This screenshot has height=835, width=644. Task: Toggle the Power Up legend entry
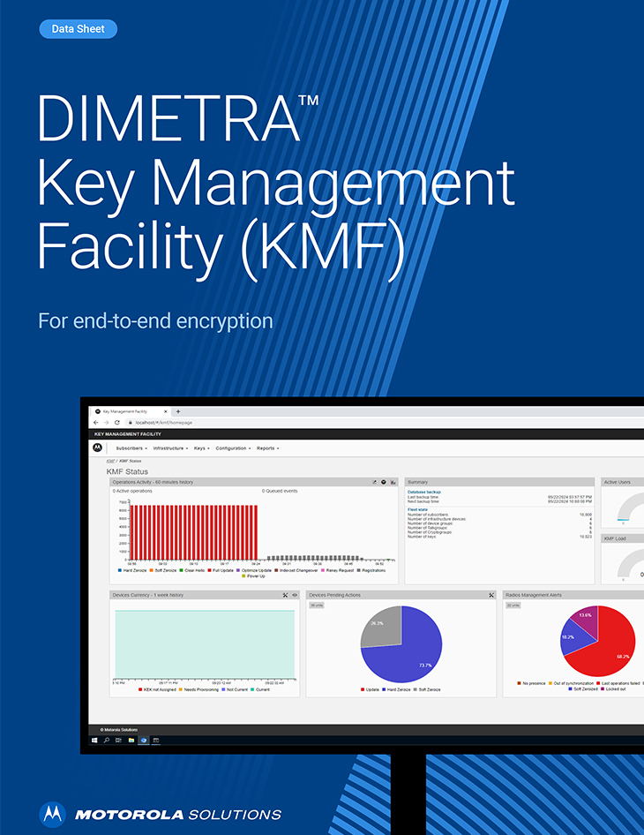coord(253,576)
